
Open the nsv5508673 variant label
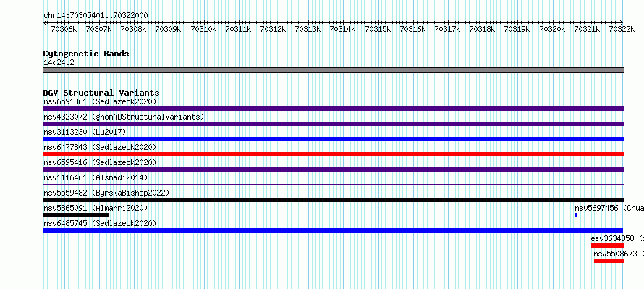point(619,254)
